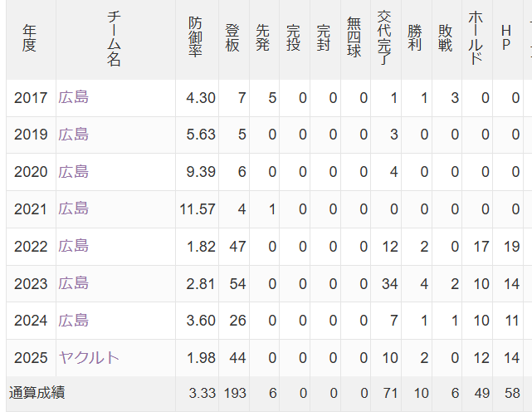Open the ヤクルト team link for 2025

(89, 358)
